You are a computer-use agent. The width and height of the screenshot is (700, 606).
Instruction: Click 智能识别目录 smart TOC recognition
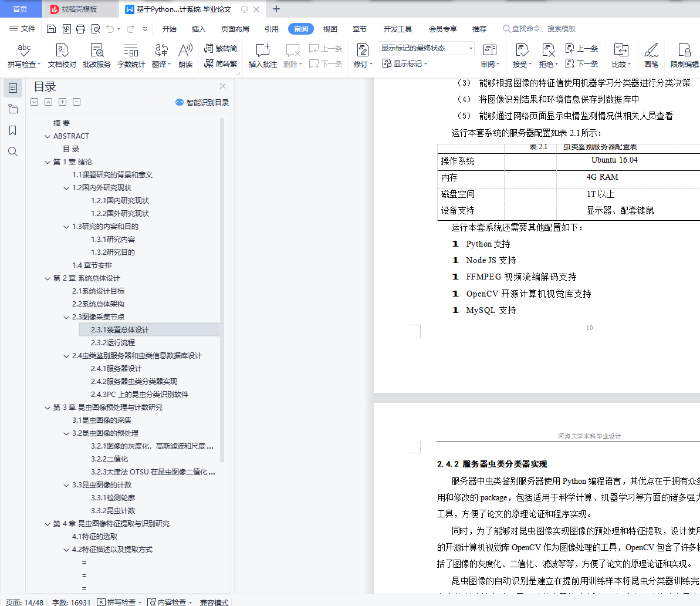pos(202,102)
